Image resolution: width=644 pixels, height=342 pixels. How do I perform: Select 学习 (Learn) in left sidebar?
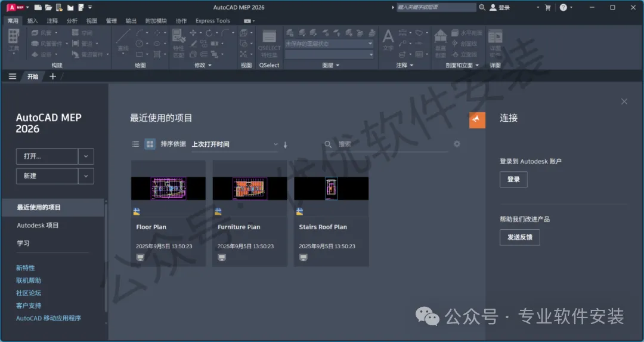[x=23, y=243]
